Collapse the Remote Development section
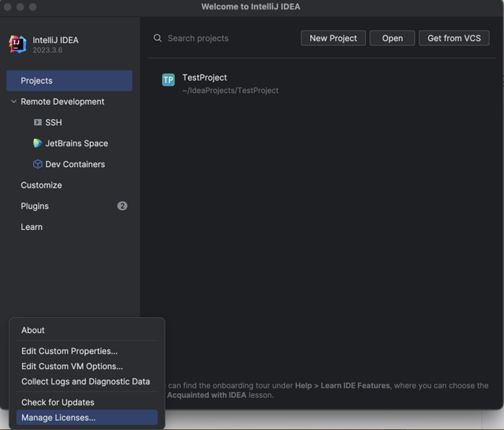The image size is (504, 430). pos(13,102)
